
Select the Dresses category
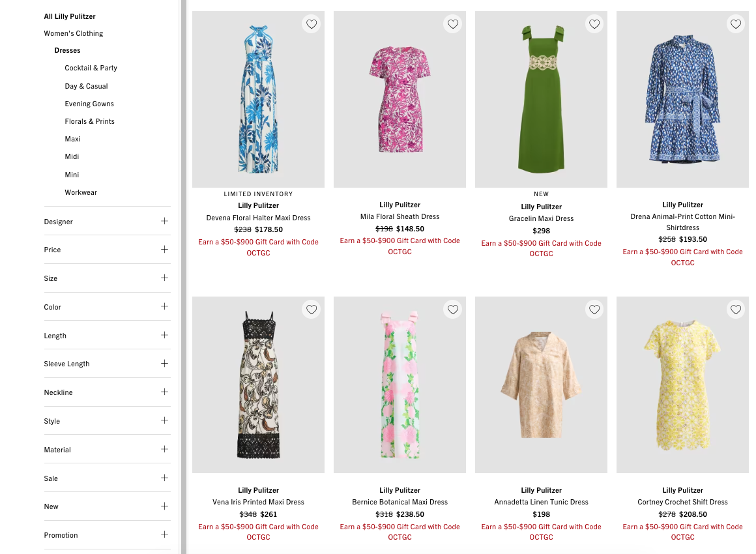coord(68,50)
